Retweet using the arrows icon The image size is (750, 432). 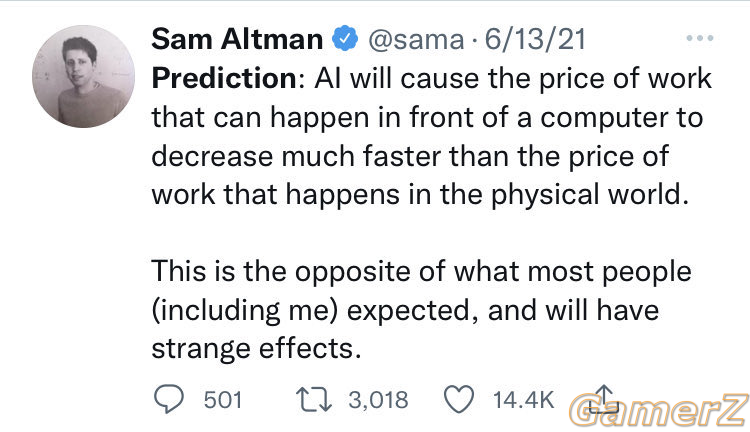pos(314,400)
